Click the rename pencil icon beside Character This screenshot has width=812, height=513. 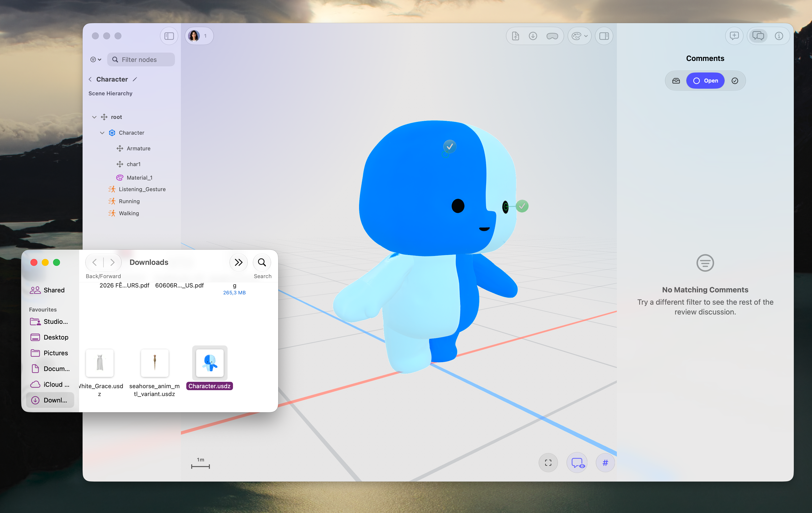(135, 79)
